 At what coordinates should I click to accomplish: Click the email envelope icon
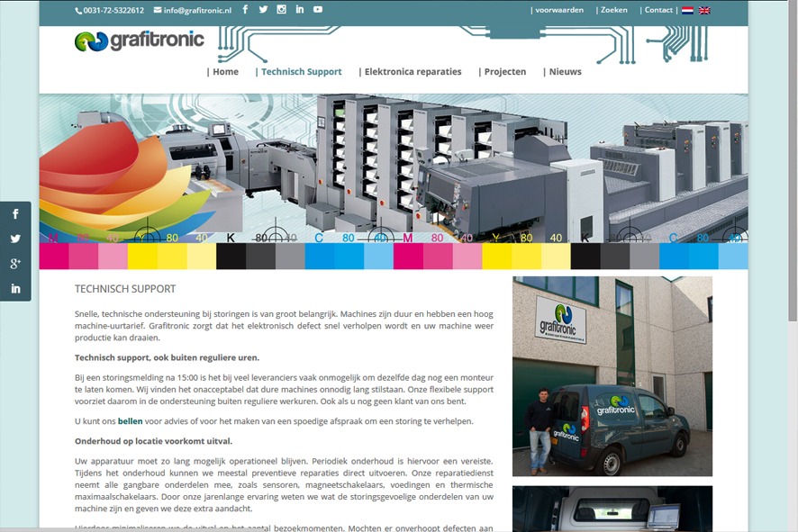158,10
